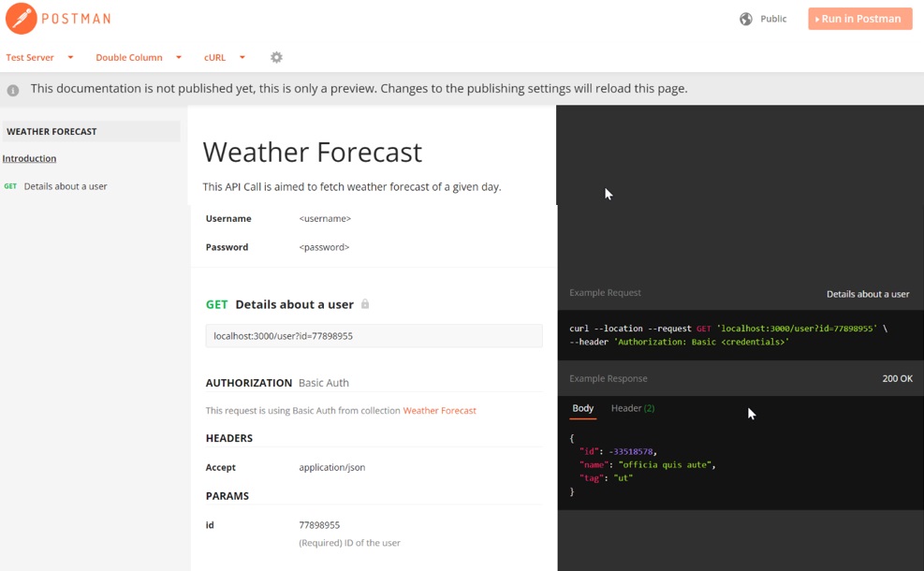Click the PARAMS section heading

pyautogui.click(x=227, y=496)
